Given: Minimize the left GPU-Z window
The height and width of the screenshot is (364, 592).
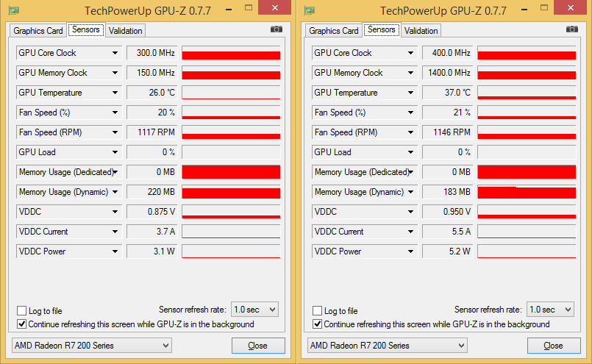Looking at the screenshot, I should 229,10.
